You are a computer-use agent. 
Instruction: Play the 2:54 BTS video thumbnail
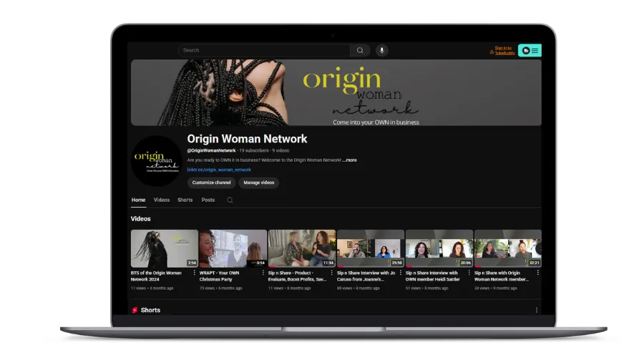click(x=165, y=248)
